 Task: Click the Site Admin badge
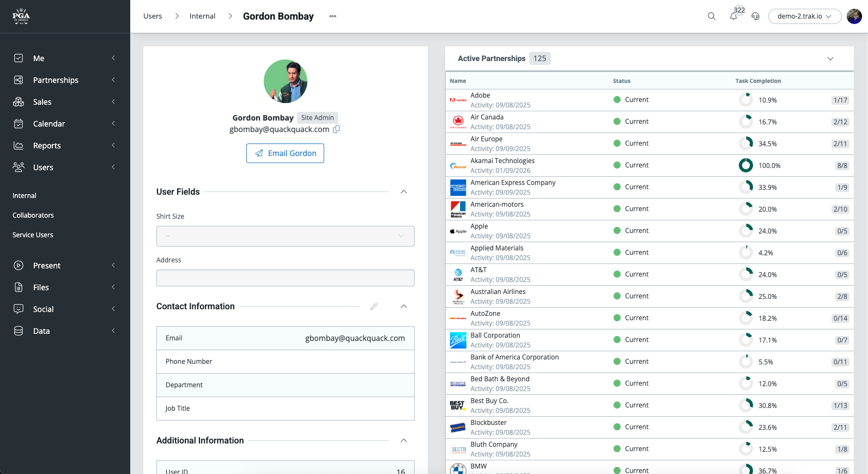point(318,118)
